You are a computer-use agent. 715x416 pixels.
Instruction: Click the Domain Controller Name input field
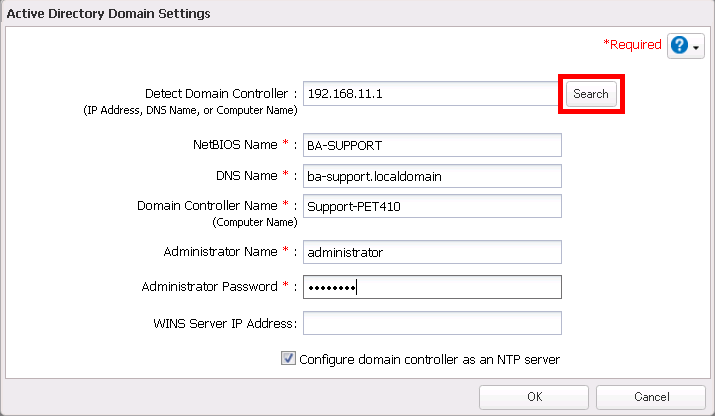point(431,206)
